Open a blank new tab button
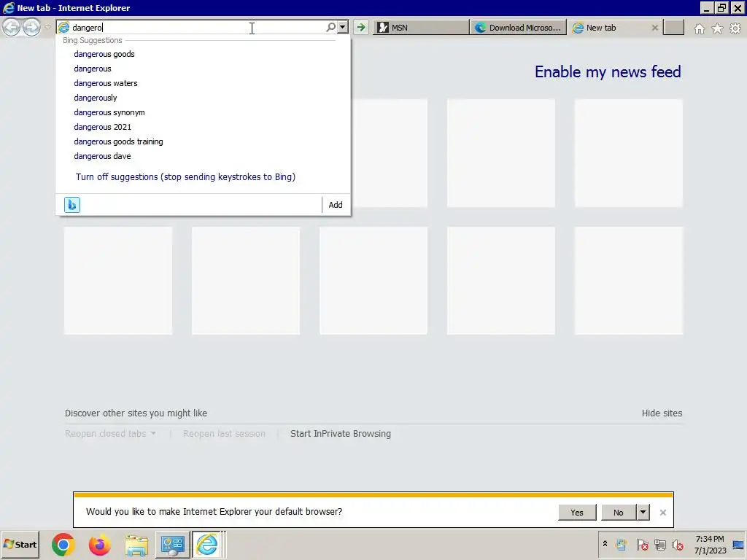Image resolution: width=747 pixels, height=560 pixels. click(673, 28)
